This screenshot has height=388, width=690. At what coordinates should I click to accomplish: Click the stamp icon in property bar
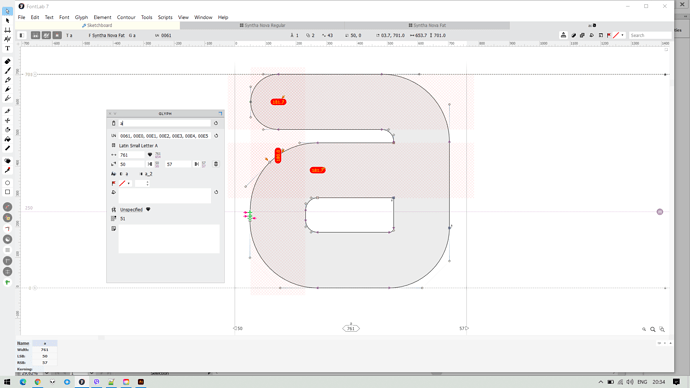click(563, 35)
